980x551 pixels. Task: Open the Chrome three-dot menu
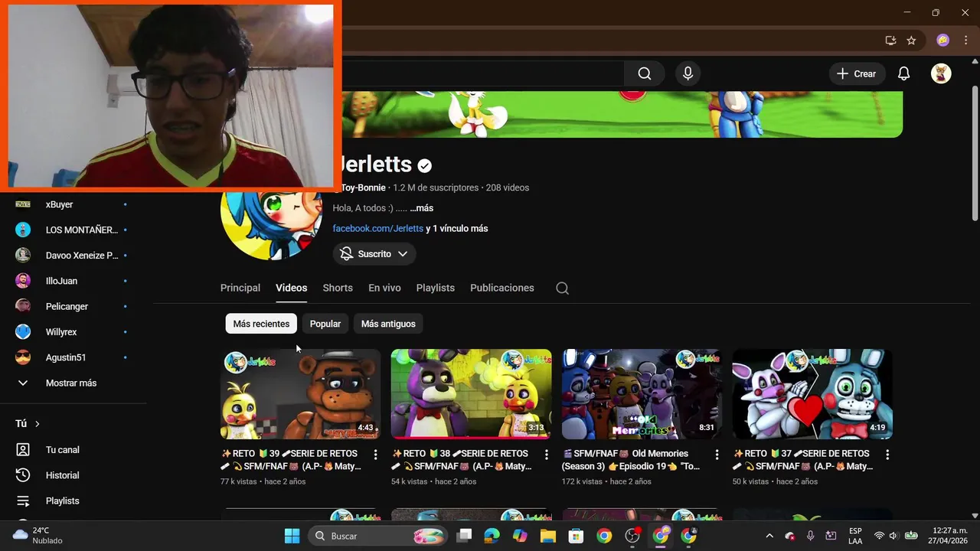click(965, 41)
